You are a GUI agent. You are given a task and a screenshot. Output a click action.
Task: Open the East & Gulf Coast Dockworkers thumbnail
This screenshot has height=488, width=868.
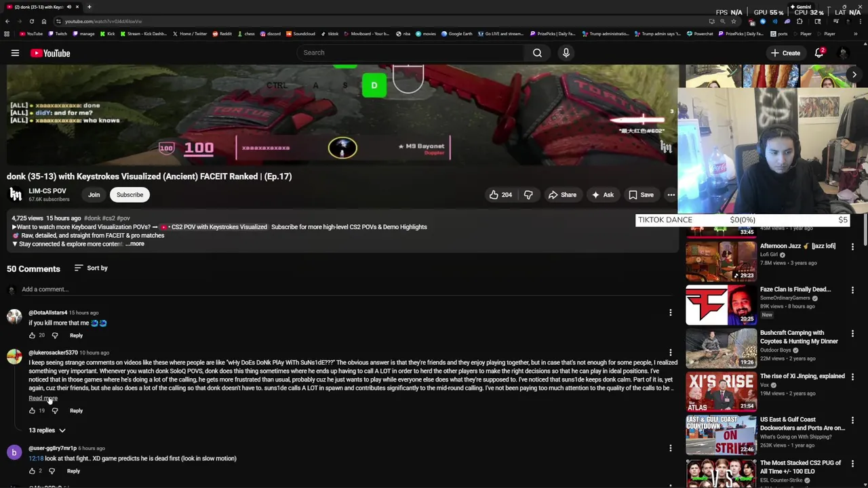click(x=720, y=435)
